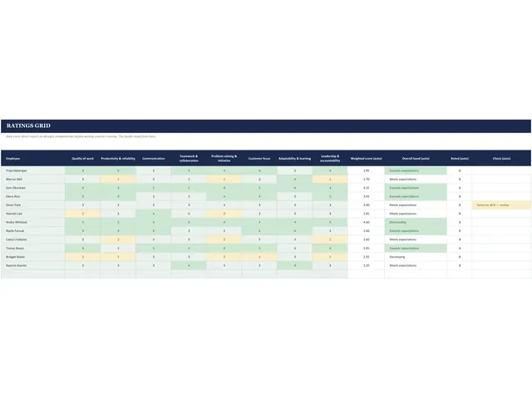The image size is (532, 399).
Task: Select Kwame Asante's Teamwork & collaboration rating 4
Action: [x=189, y=266]
